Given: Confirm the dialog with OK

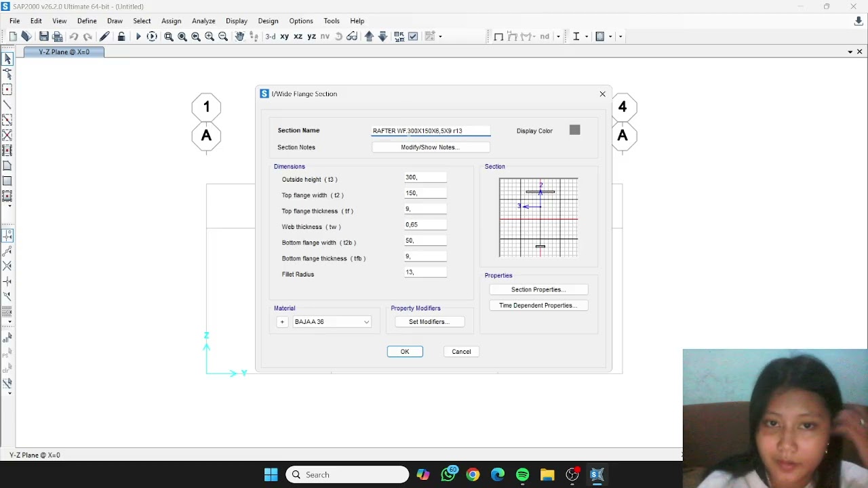Looking at the screenshot, I should point(405,352).
